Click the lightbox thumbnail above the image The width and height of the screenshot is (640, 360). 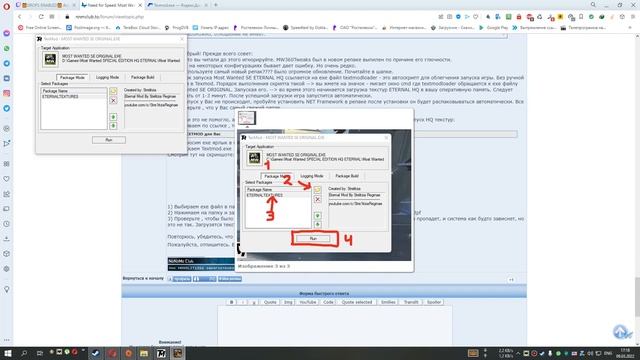pos(247,118)
